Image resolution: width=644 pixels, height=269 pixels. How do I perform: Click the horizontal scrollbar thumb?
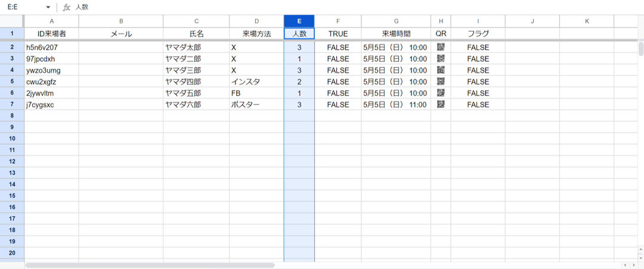tap(149, 265)
